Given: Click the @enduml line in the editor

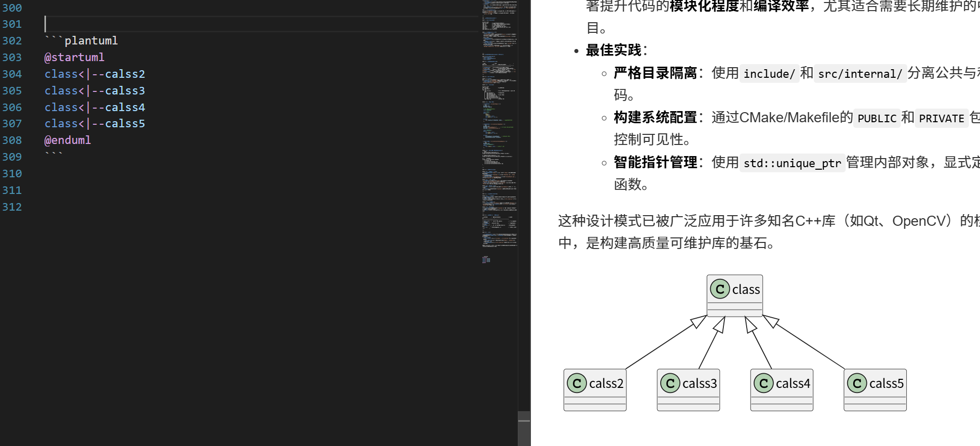Looking at the screenshot, I should click(68, 140).
